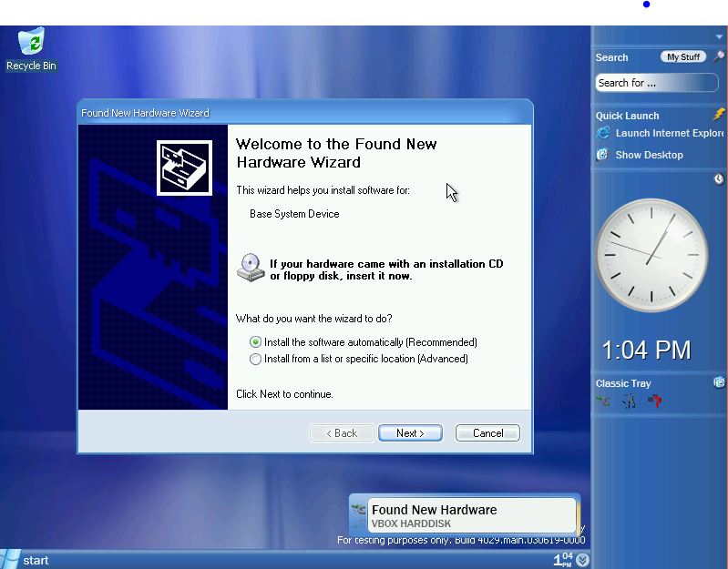Click the middle network tray icon
728x569 pixels.
(629, 401)
